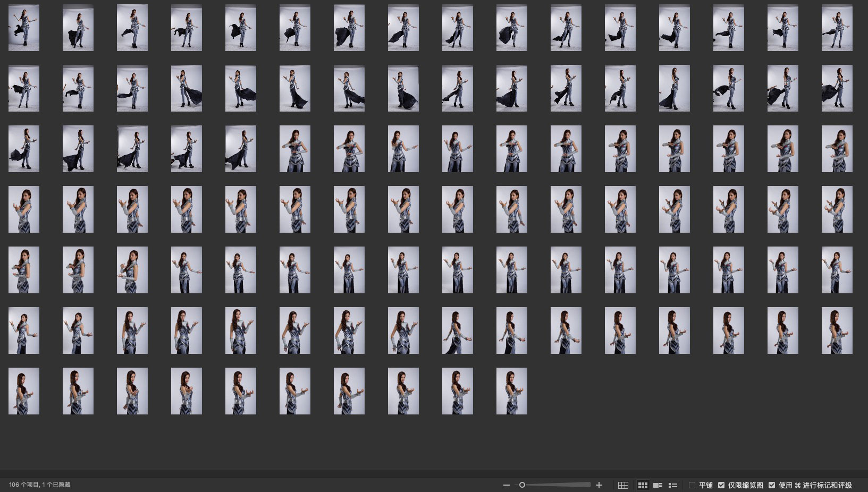The width and height of the screenshot is (868, 492).
Task: Select the last thumbnail in the third row
Action: pos(837,149)
